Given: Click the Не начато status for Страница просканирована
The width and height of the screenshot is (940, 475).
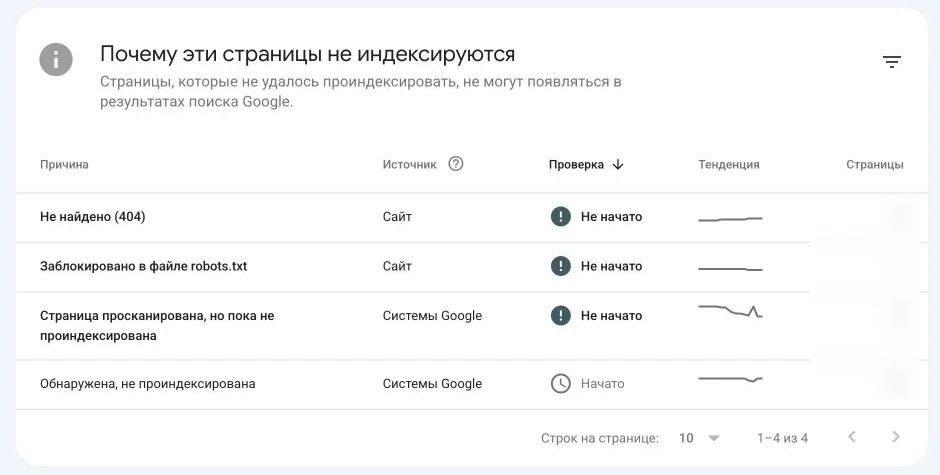Looking at the screenshot, I should tap(611, 315).
